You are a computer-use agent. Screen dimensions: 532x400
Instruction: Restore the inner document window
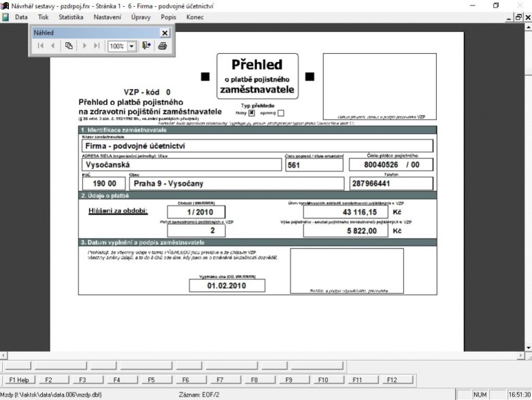tap(518, 17)
